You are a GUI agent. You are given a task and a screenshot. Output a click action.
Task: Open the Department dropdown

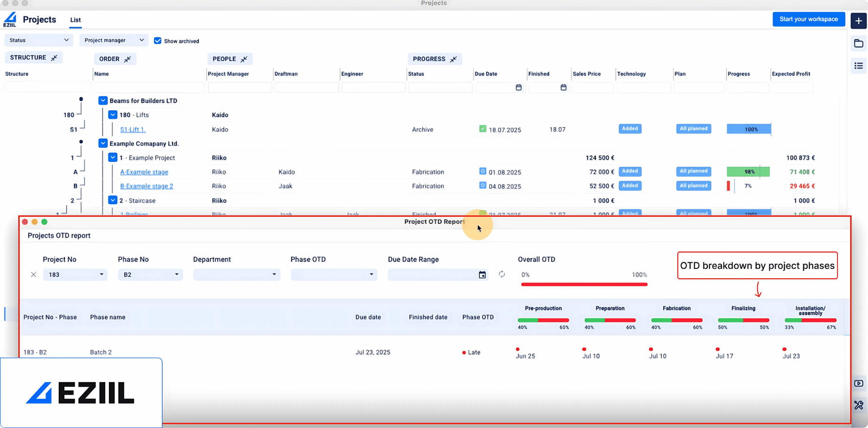tap(237, 275)
